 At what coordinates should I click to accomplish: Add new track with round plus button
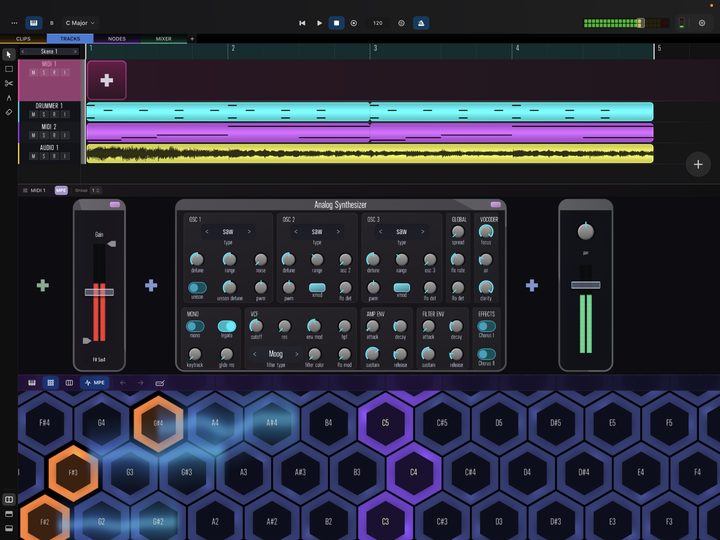[698, 164]
